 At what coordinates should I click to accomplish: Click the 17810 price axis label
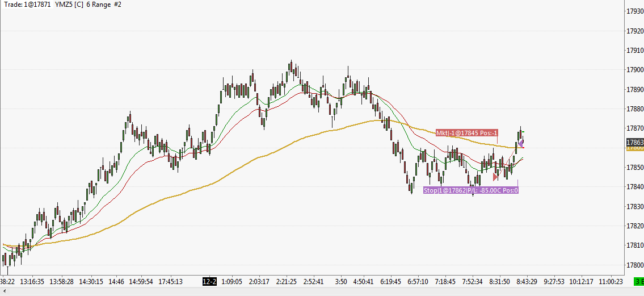pyautogui.click(x=635, y=245)
